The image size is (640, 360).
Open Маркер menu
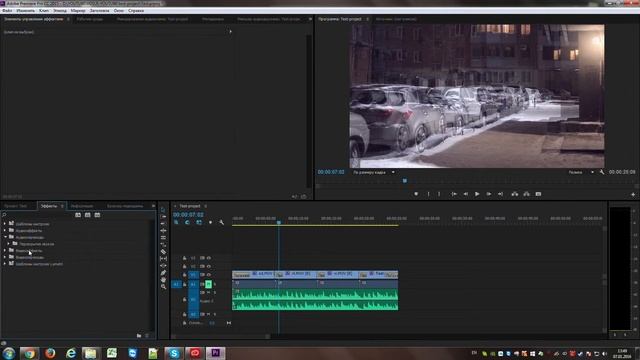pos(78,11)
